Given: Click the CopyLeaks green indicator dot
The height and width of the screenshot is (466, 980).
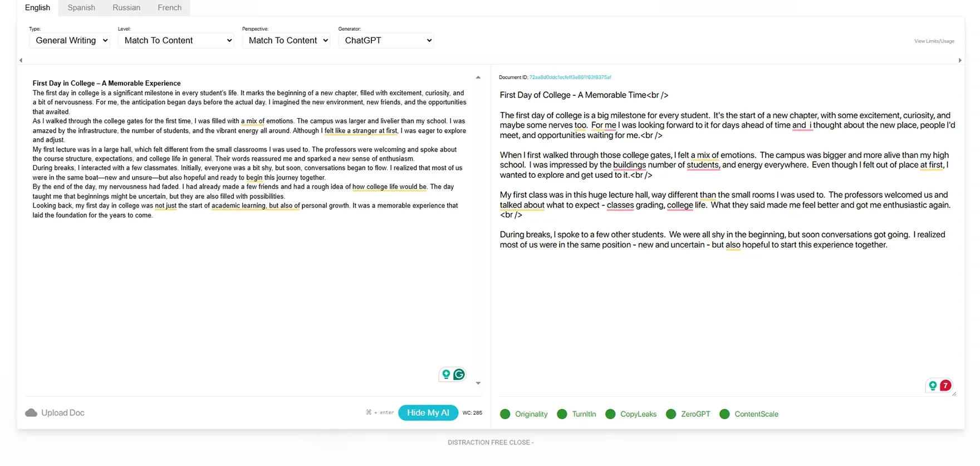Looking at the screenshot, I should 610,414.
